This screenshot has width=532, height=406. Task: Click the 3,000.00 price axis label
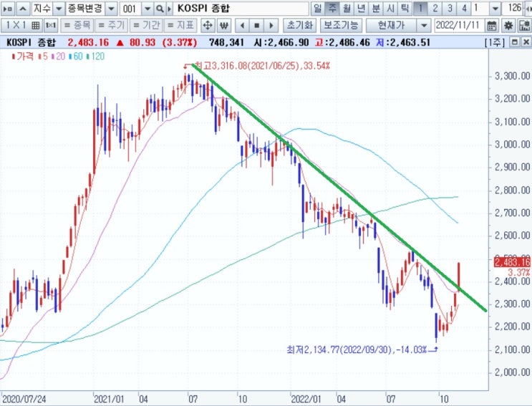tap(512, 145)
